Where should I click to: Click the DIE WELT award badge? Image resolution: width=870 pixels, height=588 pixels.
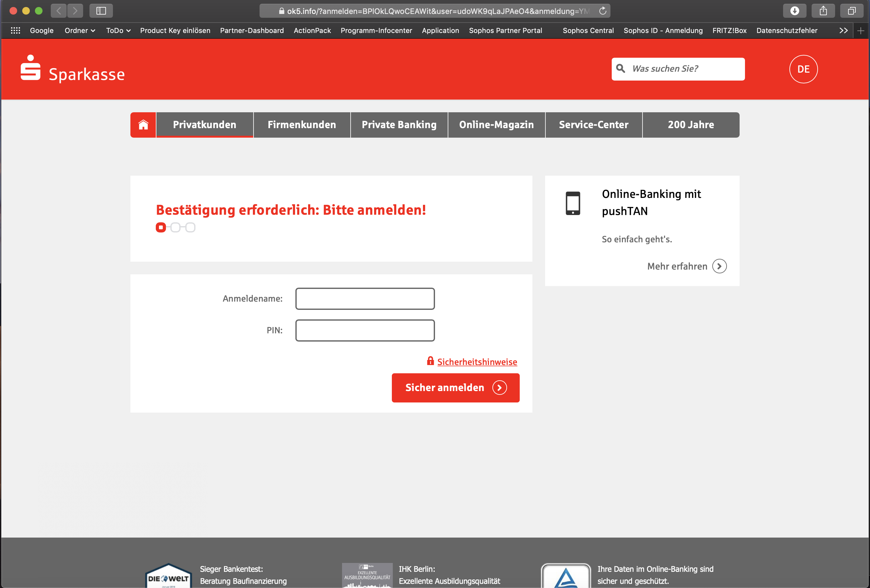[168, 576]
